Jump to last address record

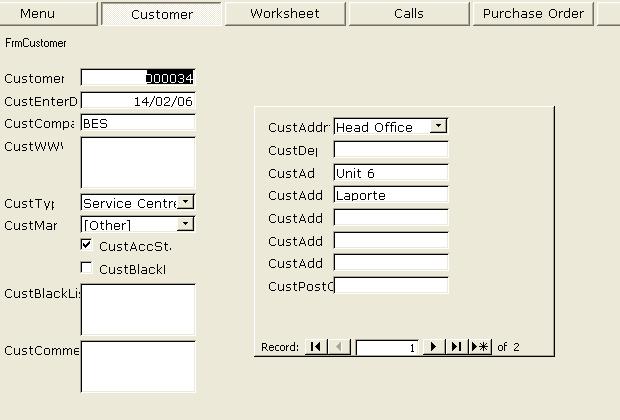(456, 347)
